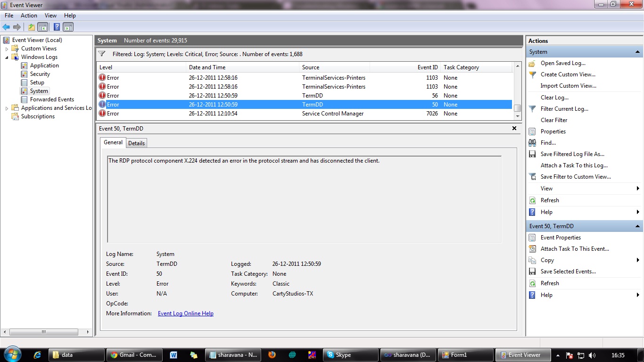Switch to the Details tab
This screenshot has width=644, height=362.
click(136, 143)
